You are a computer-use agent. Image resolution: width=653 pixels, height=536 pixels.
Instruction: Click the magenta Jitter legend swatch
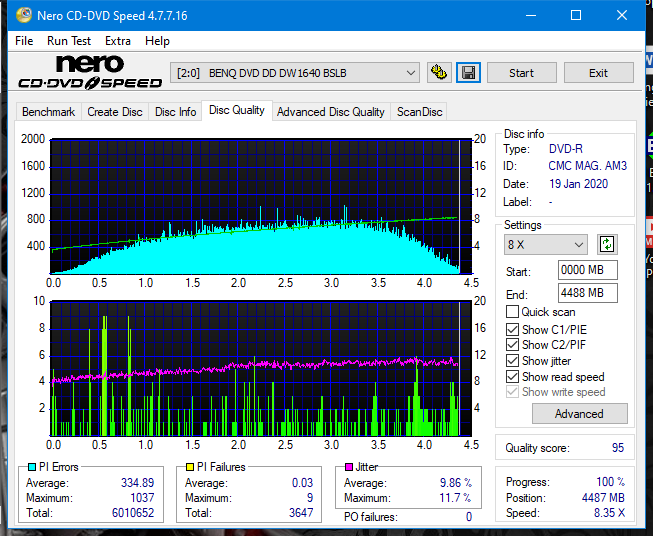click(349, 467)
